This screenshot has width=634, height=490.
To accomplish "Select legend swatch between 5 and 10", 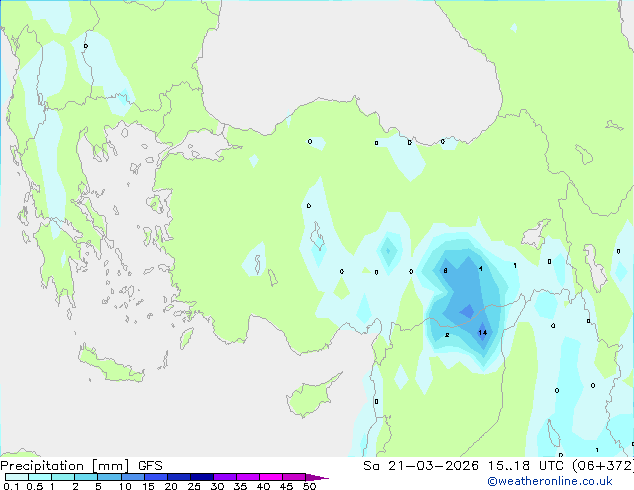I will [109, 477].
